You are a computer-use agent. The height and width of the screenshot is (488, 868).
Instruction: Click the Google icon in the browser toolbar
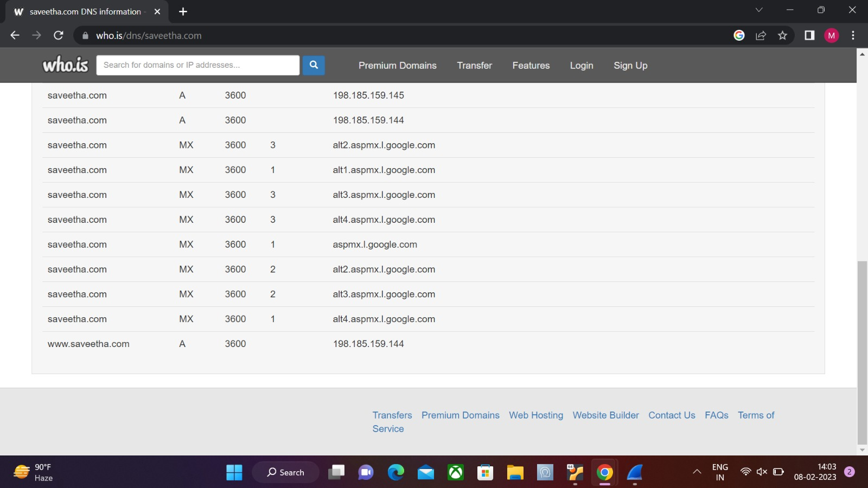739,35
